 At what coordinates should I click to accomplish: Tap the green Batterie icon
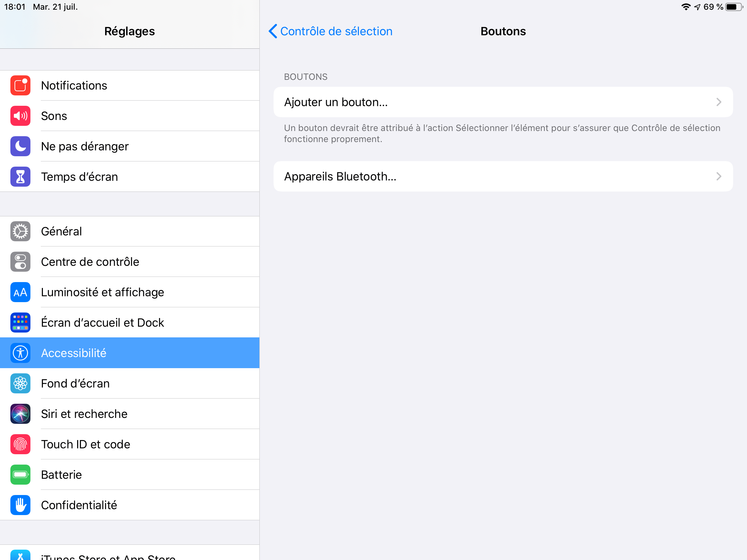(20, 475)
